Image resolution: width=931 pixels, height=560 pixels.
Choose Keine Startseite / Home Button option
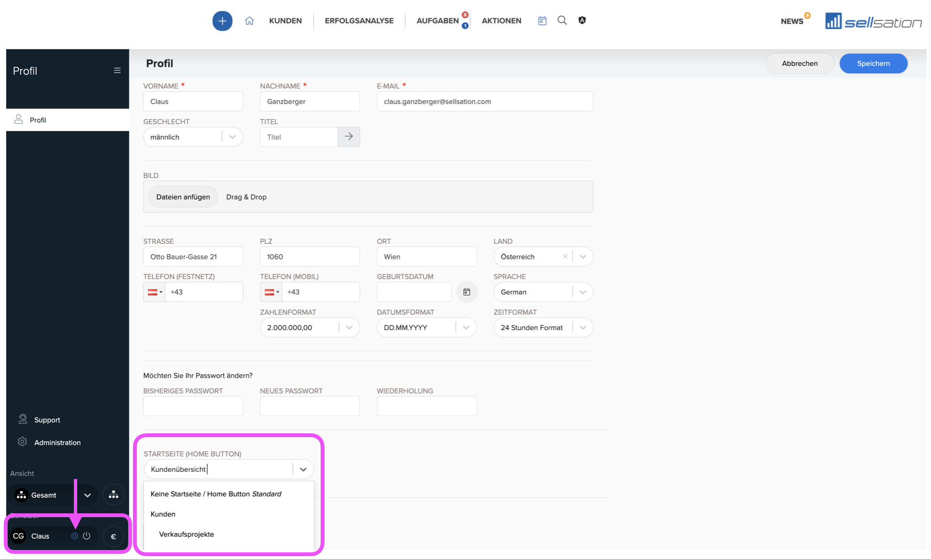229,494
